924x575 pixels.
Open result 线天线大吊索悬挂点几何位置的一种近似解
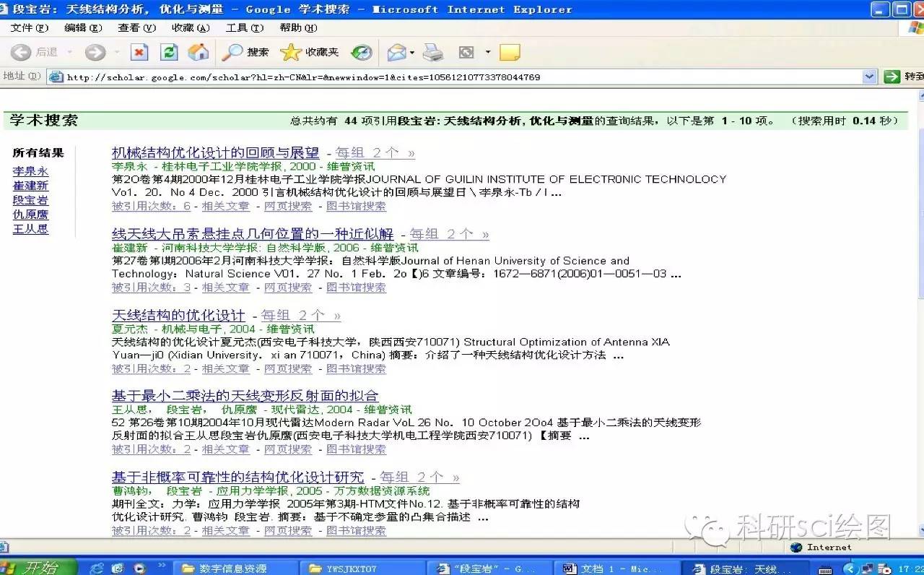tap(253, 234)
